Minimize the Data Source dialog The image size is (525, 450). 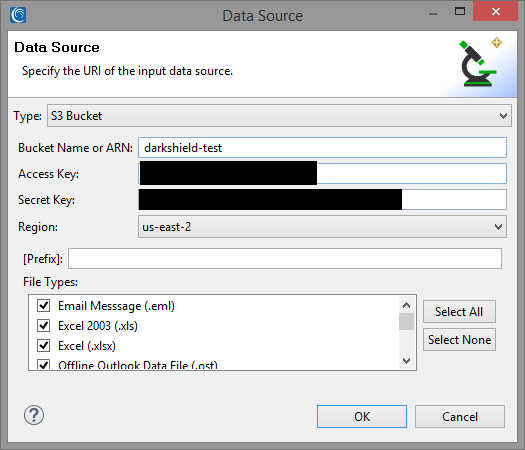[x=433, y=14]
